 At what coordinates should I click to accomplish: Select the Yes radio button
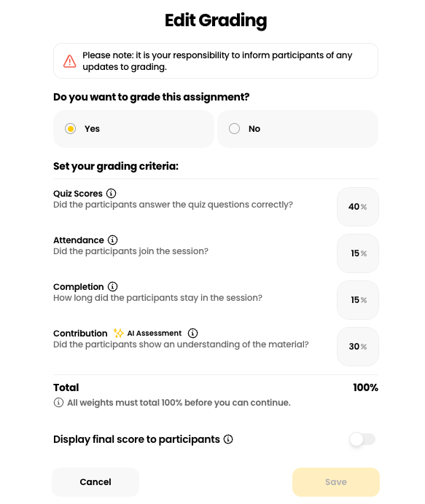tap(70, 129)
